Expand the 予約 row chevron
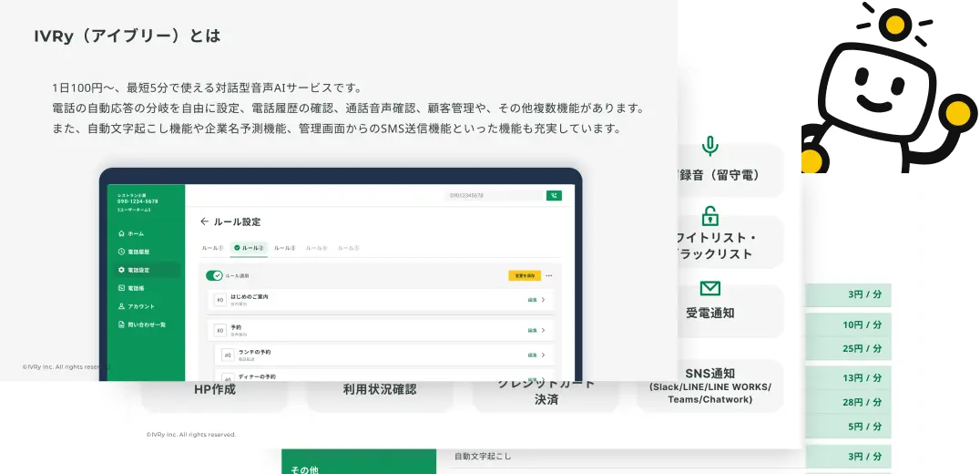The width and height of the screenshot is (980, 474). pos(543,330)
